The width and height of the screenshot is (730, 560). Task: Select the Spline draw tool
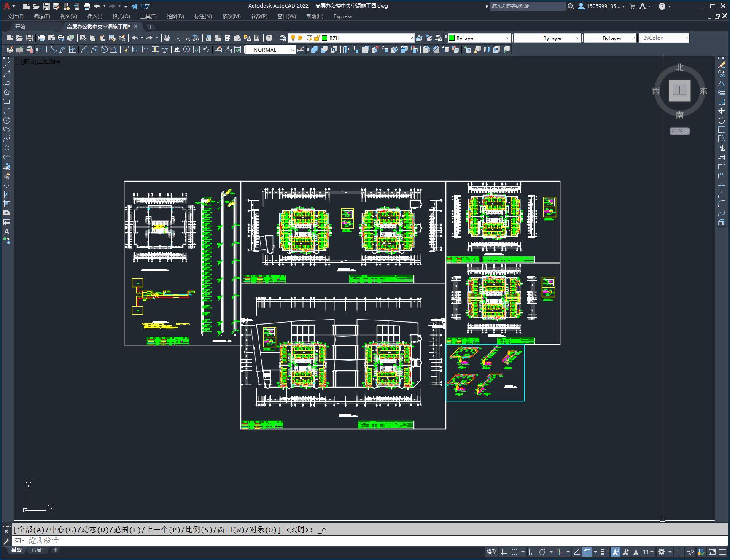7,139
